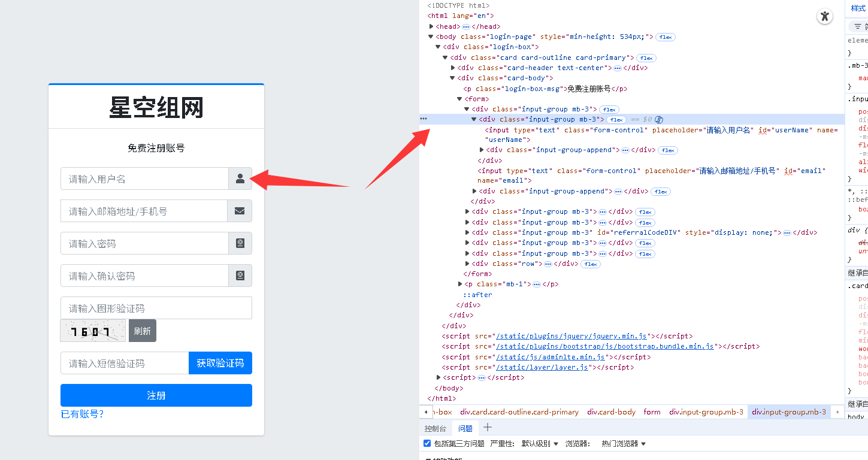Click the lock icon beside password field

click(240, 243)
